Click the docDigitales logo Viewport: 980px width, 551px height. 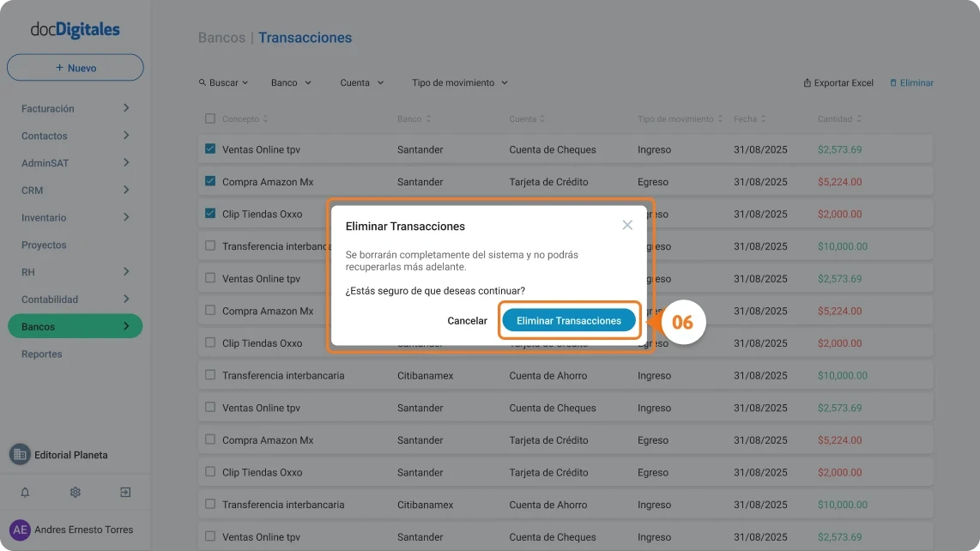[75, 28]
